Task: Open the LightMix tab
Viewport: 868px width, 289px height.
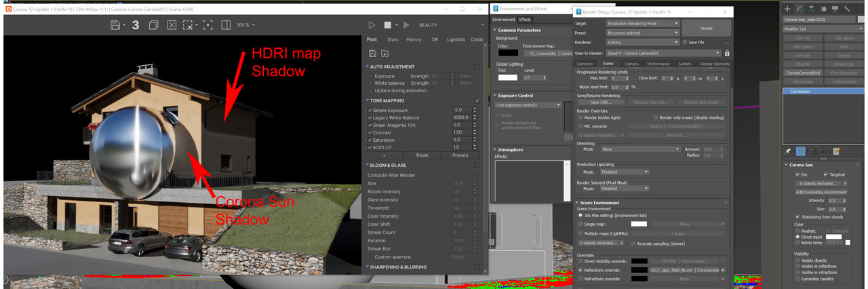Action: [x=456, y=39]
